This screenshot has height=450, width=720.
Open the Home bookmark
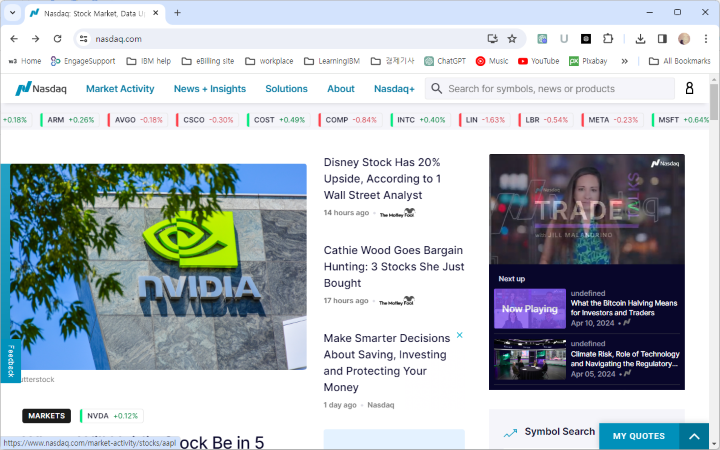coord(25,61)
